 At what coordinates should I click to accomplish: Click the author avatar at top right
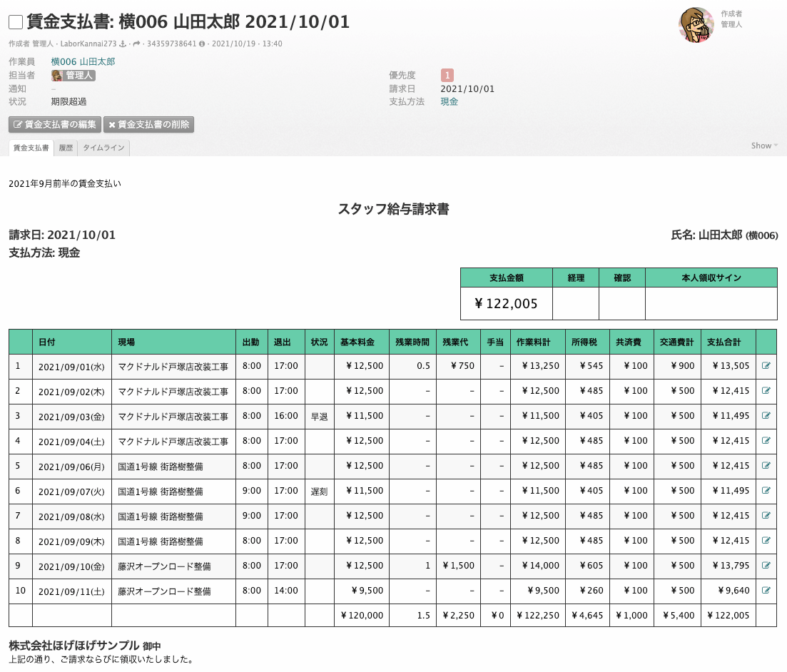point(696,25)
